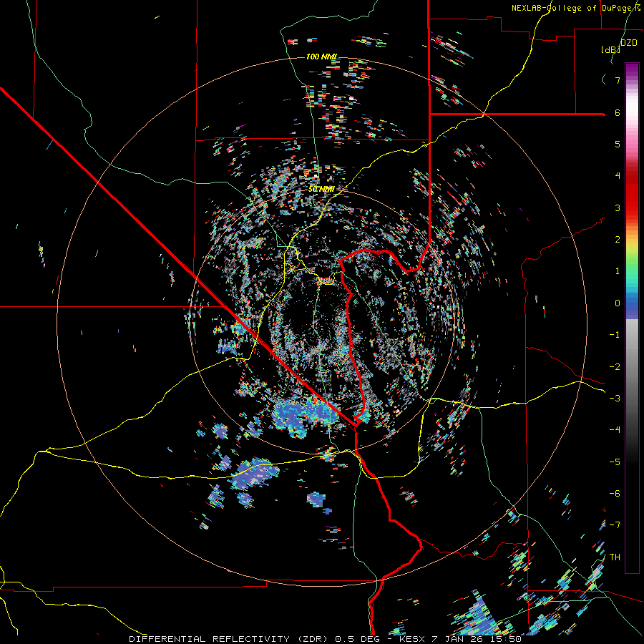Screen dimensions: 644x644
Task: Click the -1 value on the color scale
Action: tap(615, 335)
